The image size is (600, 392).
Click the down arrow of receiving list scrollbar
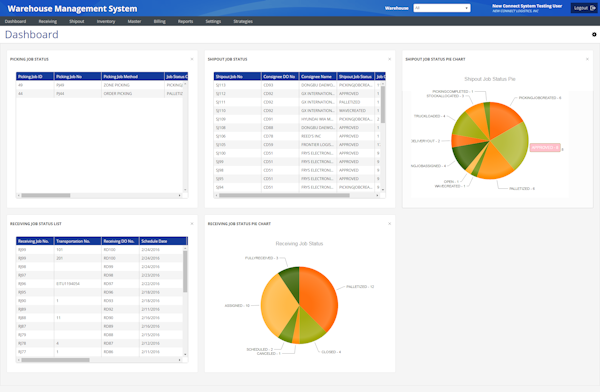click(x=185, y=354)
